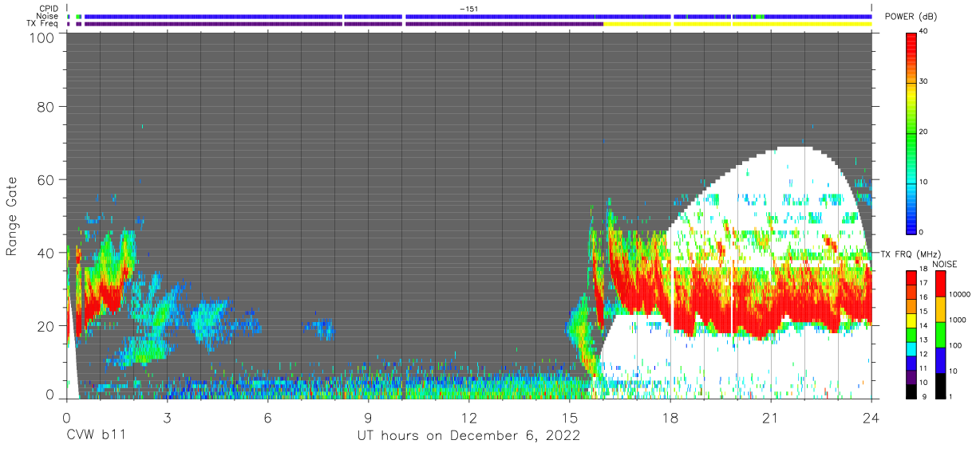The image size is (980, 452).
Task: Click the black 9-10 MHz swatch in TX FRQ legend
Action: (912, 391)
